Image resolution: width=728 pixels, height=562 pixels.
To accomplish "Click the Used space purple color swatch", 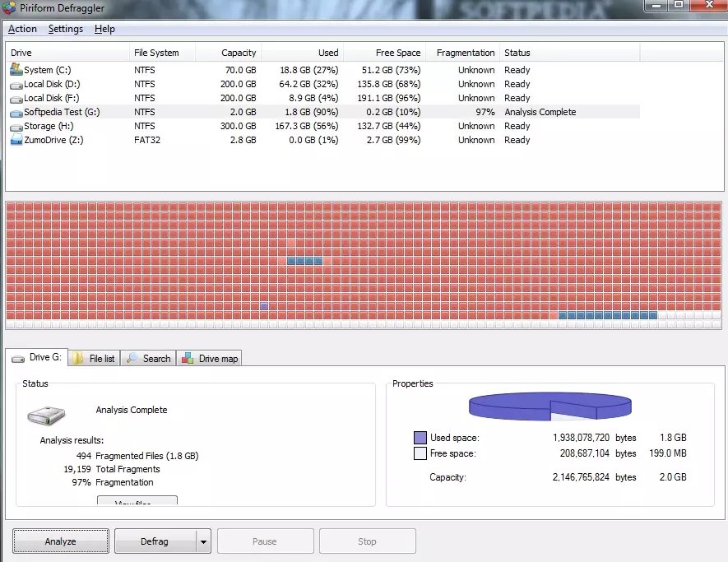I will (x=420, y=438).
